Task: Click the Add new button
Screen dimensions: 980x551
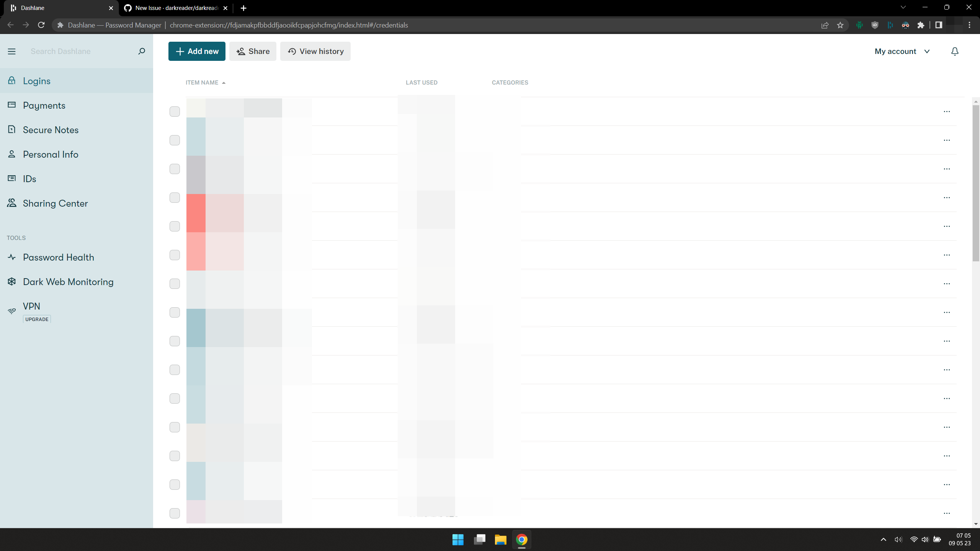Action: [197, 51]
